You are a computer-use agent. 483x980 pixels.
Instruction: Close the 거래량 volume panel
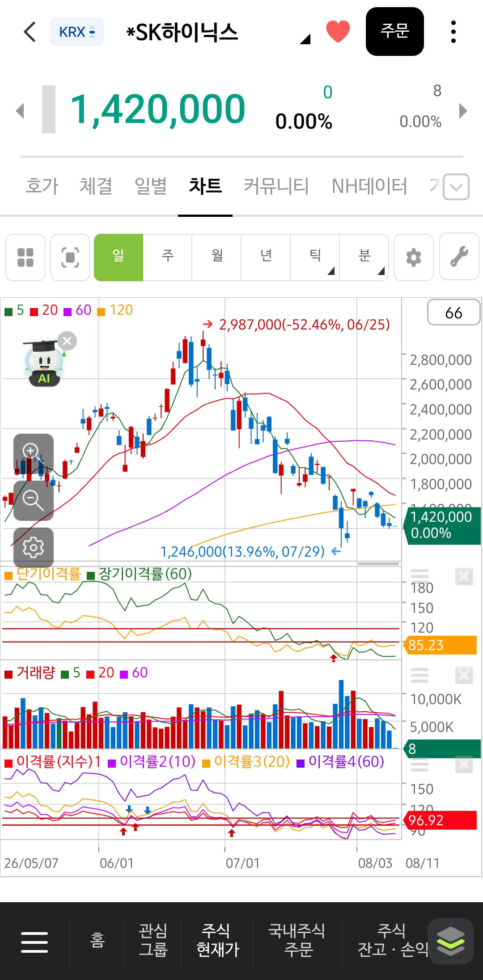pyautogui.click(x=464, y=676)
